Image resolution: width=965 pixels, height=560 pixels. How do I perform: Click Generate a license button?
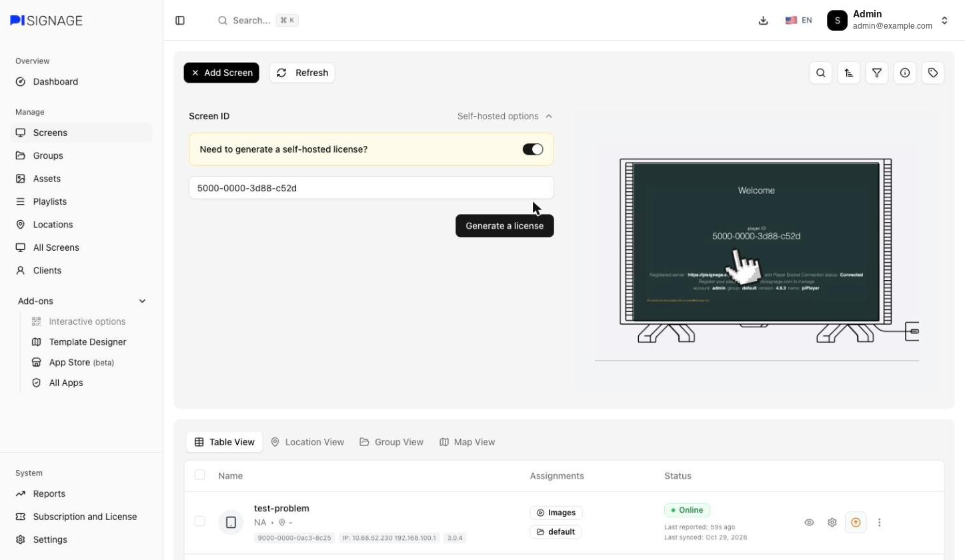tap(505, 226)
